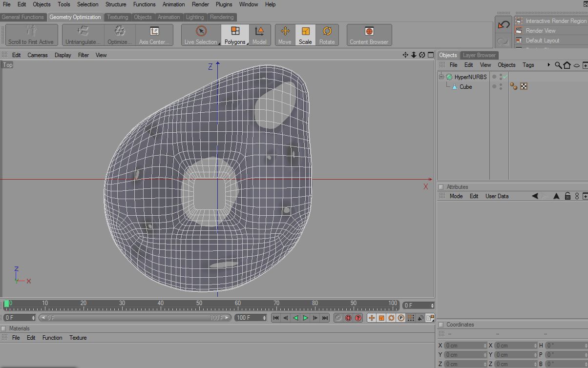Click Interactive Render Region
The width and height of the screenshot is (588, 368).
(x=555, y=21)
